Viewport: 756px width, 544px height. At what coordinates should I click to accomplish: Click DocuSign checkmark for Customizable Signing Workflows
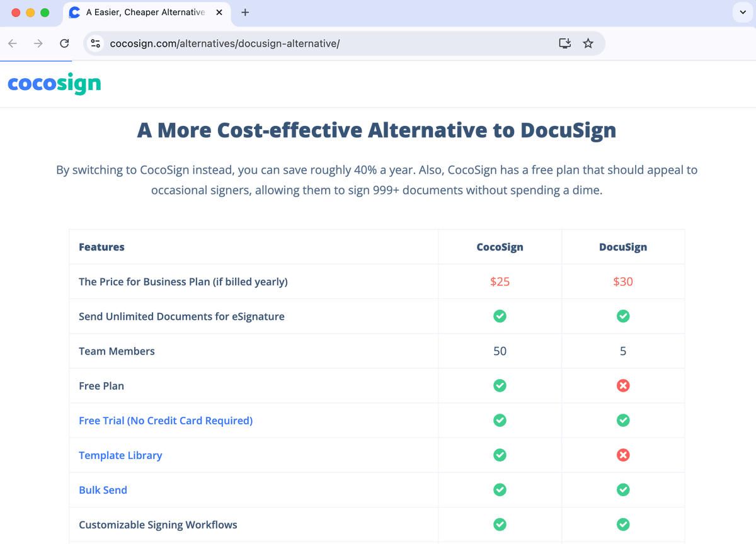pyautogui.click(x=623, y=524)
